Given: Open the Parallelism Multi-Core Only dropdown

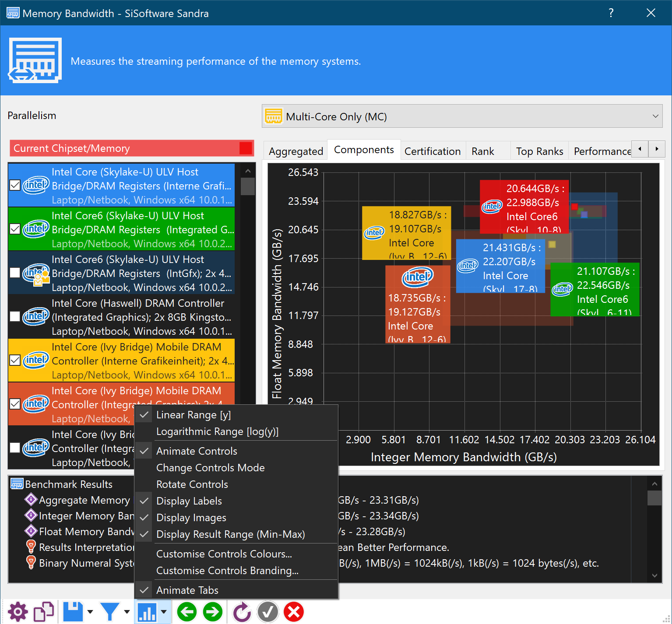Looking at the screenshot, I should point(462,116).
